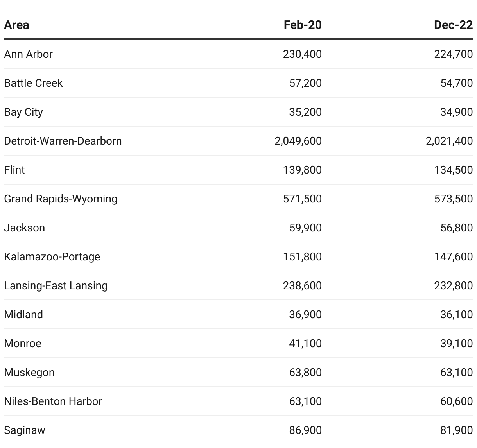
Task: Click the Dec-22 column header
Action: (x=453, y=25)
